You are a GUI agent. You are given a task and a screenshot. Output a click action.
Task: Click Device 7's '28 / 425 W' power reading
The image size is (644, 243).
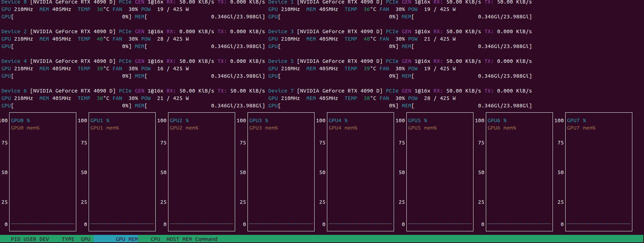point(440,98)
